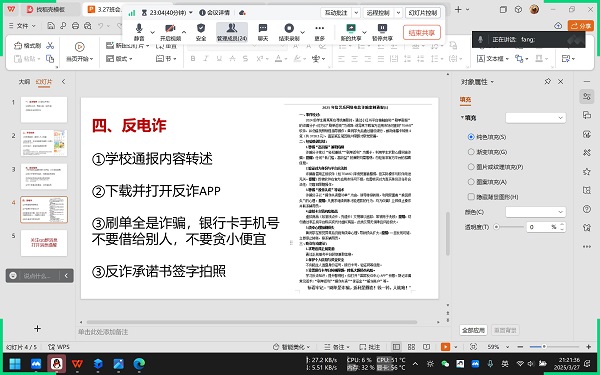The width and height of the screenshot is (600, 375).
Task: Open More options in the meeting toolbar
Action: tap(320, 32)
